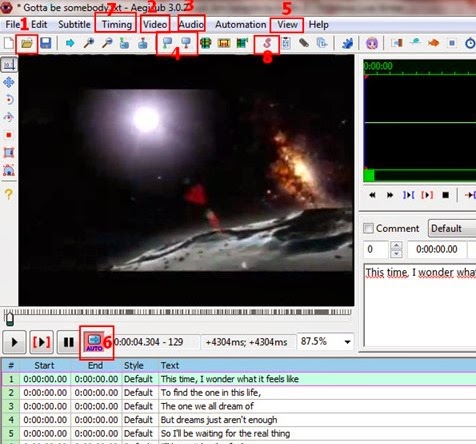
Task: Jump video to line end
Action: click(x=143, y=43)
